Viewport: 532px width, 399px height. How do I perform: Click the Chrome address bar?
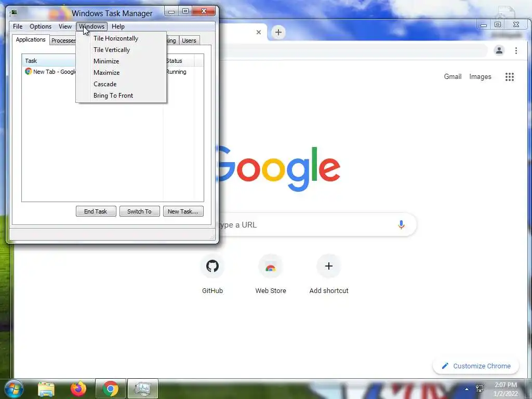(x=353, y=50)
